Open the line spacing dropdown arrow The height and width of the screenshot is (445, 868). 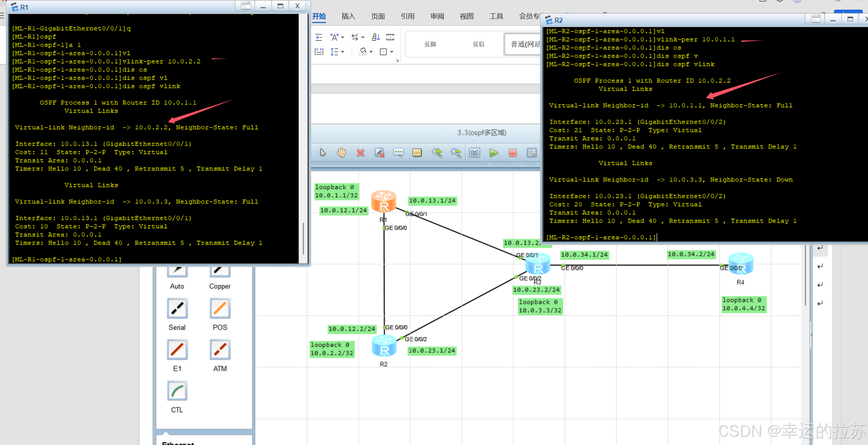(x=343, y=52)
